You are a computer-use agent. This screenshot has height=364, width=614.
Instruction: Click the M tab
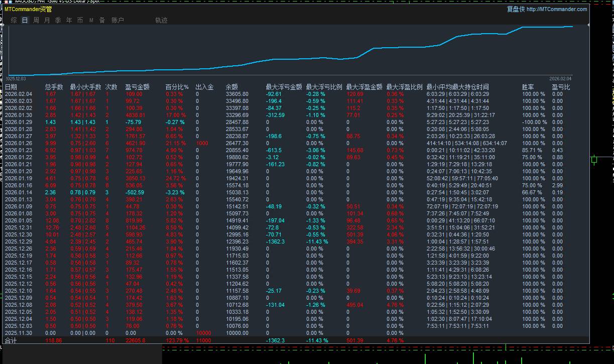[x=91, y=20]
